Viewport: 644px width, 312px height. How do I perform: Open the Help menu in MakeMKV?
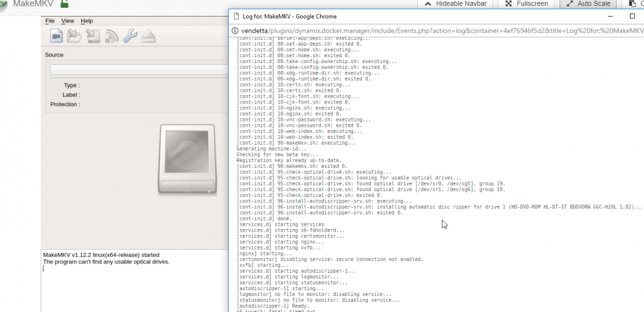pyautogui.click(x=87, y=21)
